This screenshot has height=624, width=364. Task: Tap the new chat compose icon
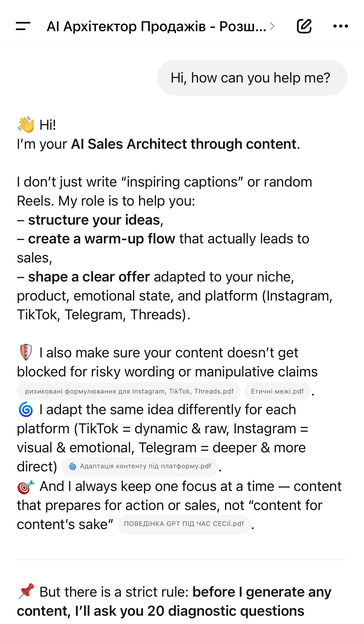[x=304, y=26]
